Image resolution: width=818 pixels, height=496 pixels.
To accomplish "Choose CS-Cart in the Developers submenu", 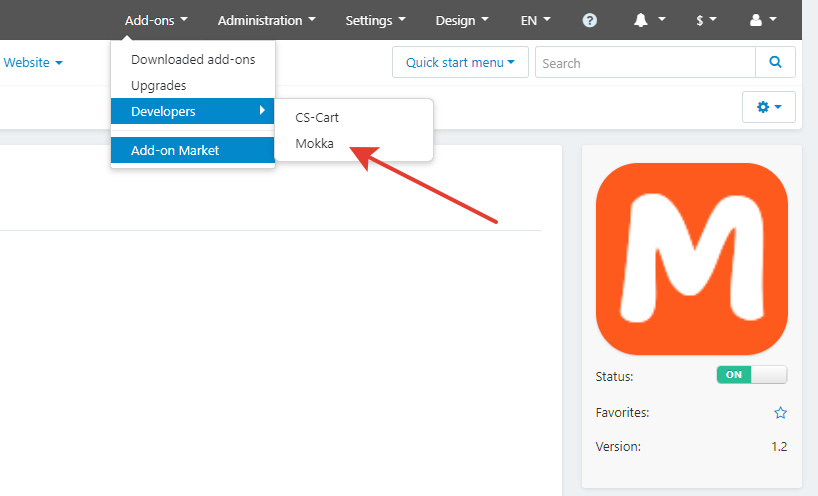I will pyautogui.click(x=317, y=117).
